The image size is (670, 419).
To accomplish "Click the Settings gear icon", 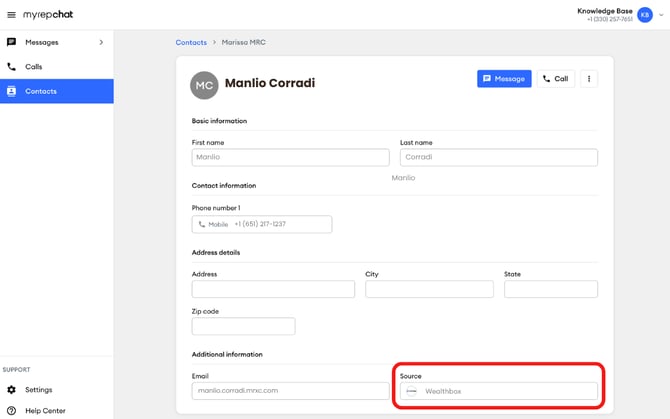I will click(12, 390).
